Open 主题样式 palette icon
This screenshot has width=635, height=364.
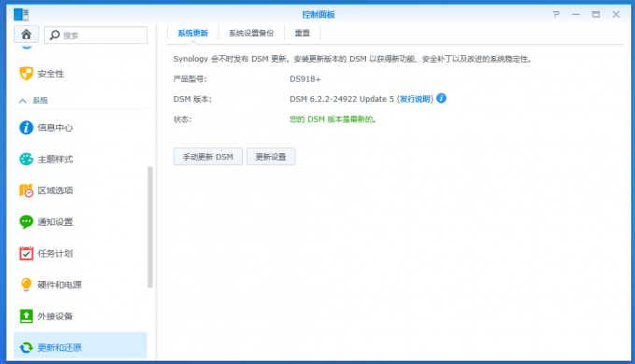pos(26,159)
